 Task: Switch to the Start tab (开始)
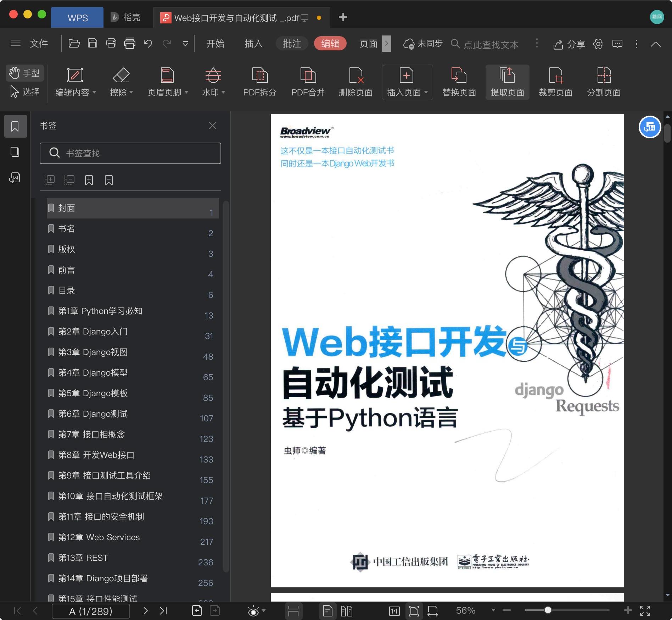(x=215, y=44)
